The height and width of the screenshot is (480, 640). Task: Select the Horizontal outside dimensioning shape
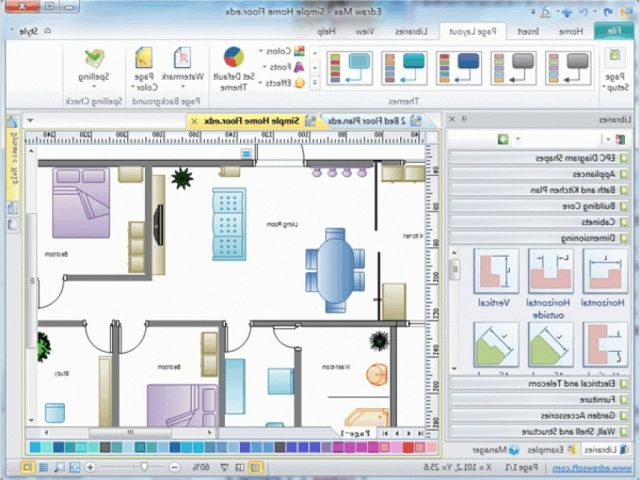click(x=549, y=270)
